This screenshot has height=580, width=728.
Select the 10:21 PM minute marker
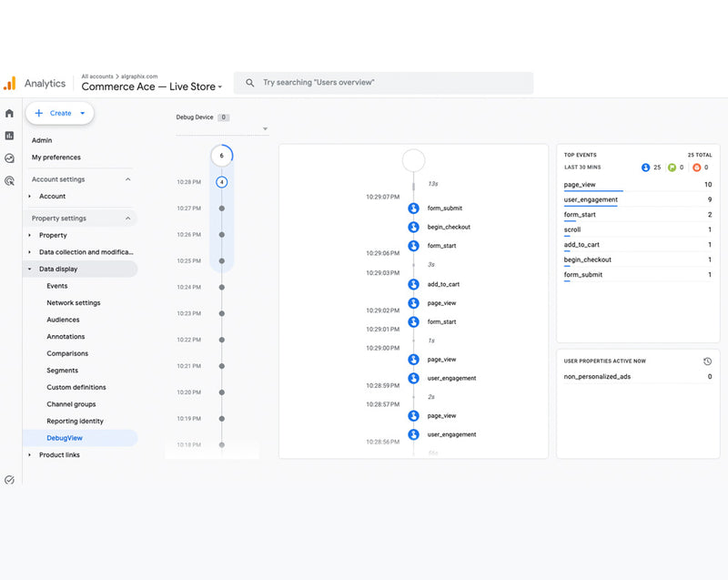click(221, 366)
